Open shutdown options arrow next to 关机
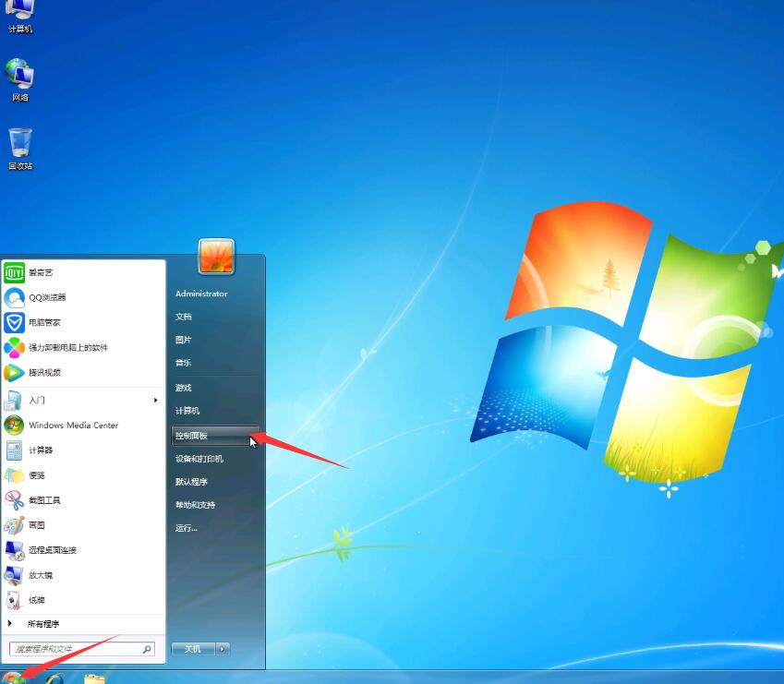 click(x=223, y=649)
